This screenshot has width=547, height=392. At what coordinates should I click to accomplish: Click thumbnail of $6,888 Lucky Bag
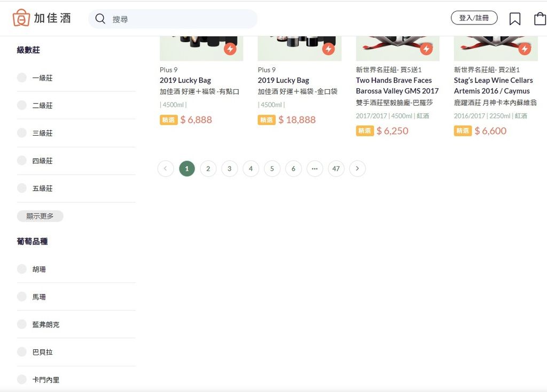tap(201, 49)
